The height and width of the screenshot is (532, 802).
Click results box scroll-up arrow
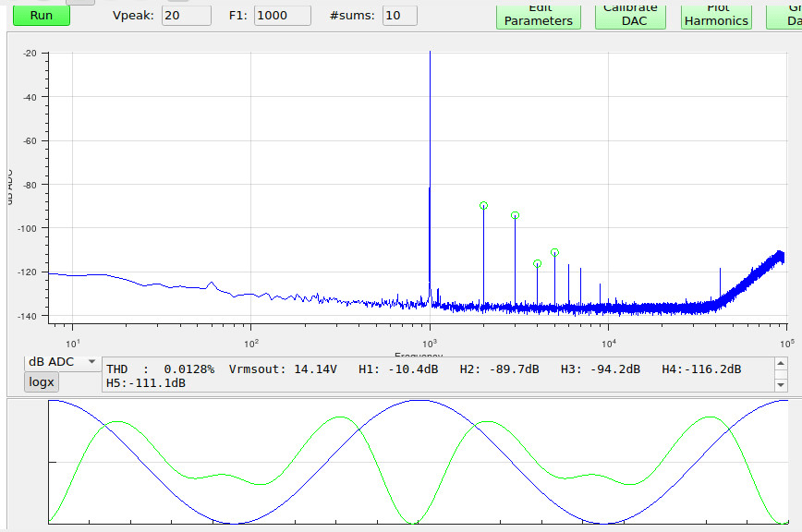point(781,363)
